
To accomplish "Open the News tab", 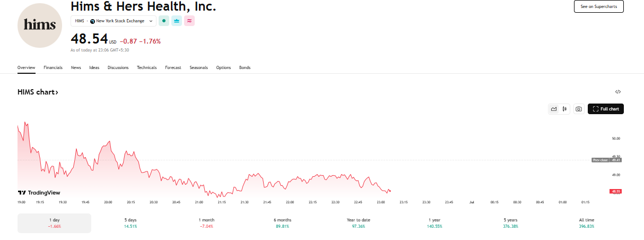I will [76, 67].
